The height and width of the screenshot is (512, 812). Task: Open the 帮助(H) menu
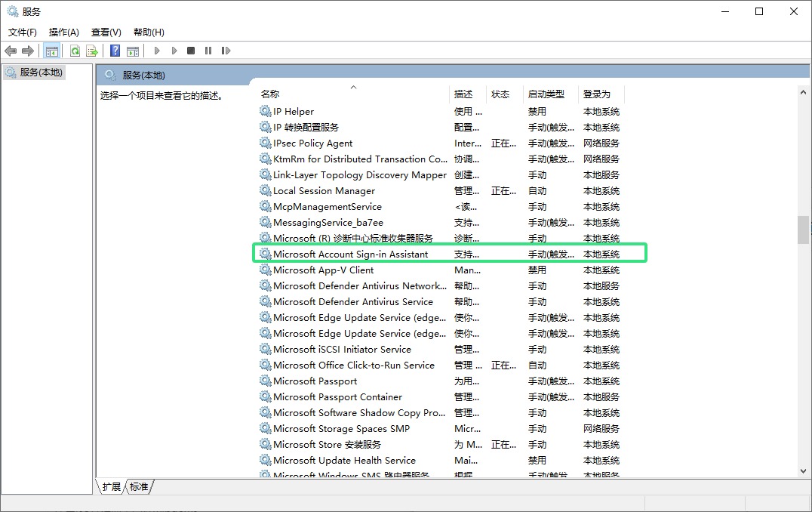(x=149, y=32)
